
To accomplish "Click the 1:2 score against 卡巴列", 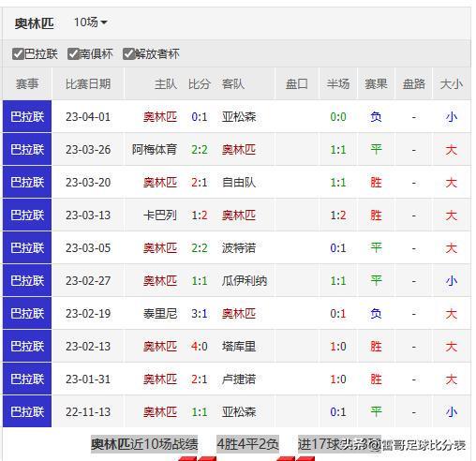I will click(x=200, y=216).
